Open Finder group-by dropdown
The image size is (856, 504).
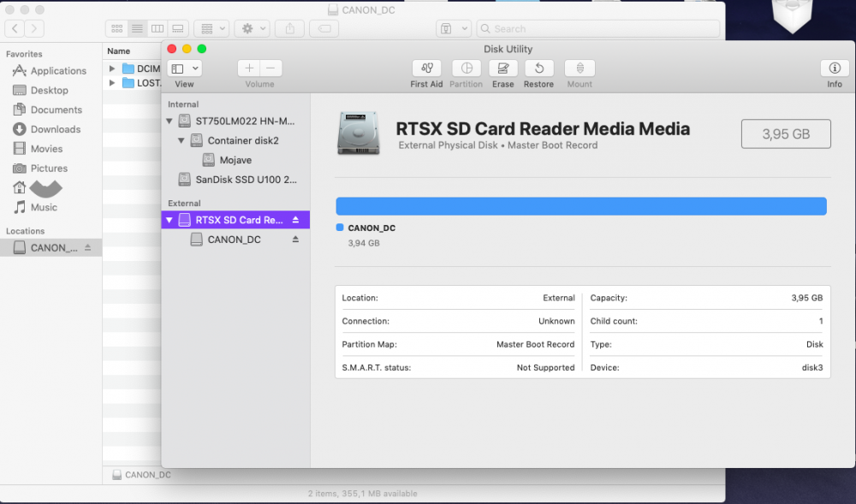[211, 28]
